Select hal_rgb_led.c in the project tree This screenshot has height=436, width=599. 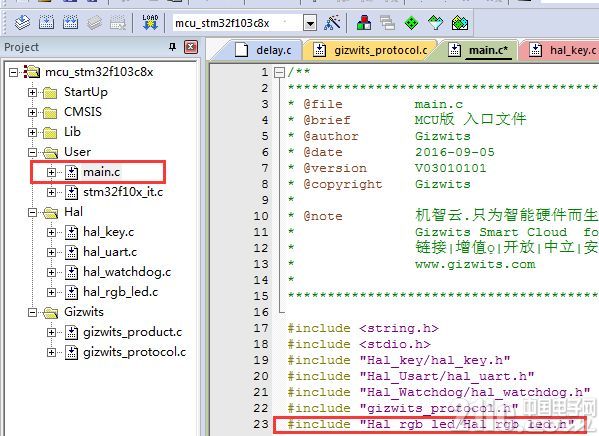121,292
